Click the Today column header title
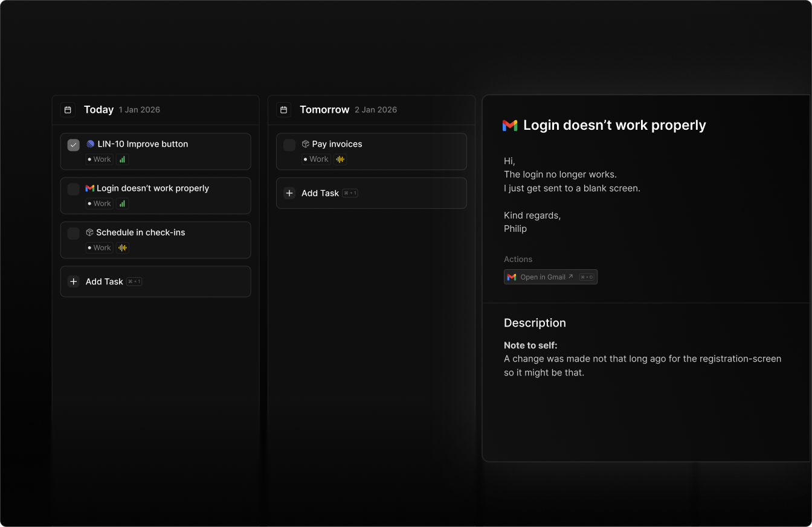 pos(98,110)
